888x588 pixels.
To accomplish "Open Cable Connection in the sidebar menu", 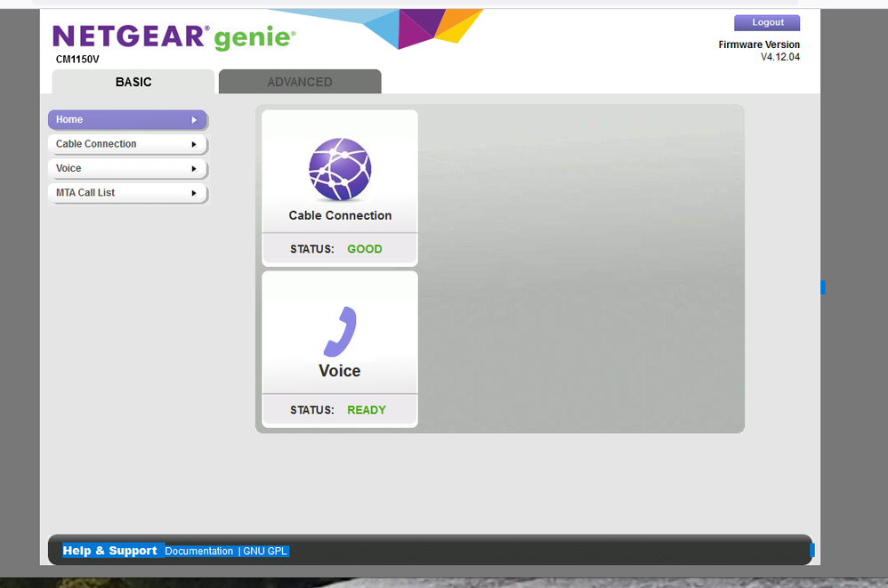I will point(127,144).
